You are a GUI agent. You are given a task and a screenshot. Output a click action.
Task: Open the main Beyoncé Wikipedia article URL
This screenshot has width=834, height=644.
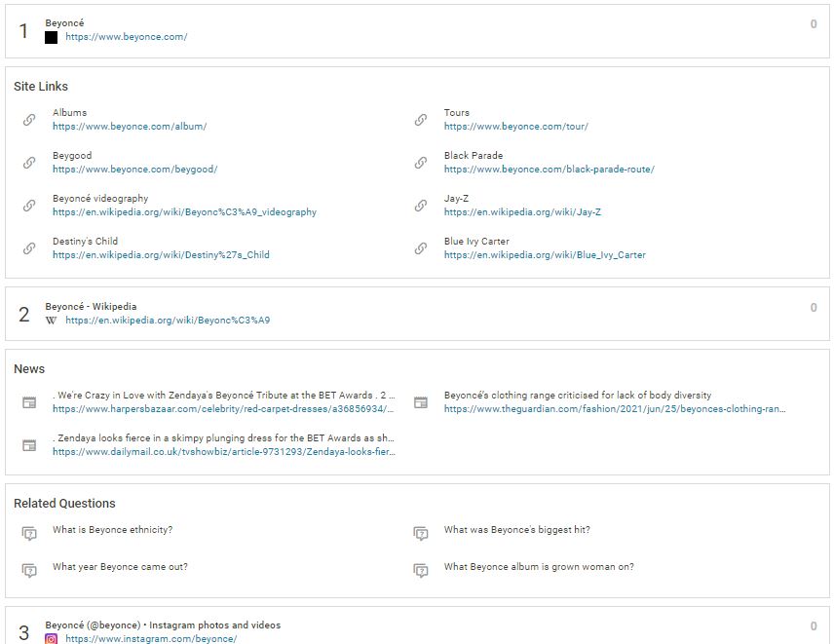(168, 321)
